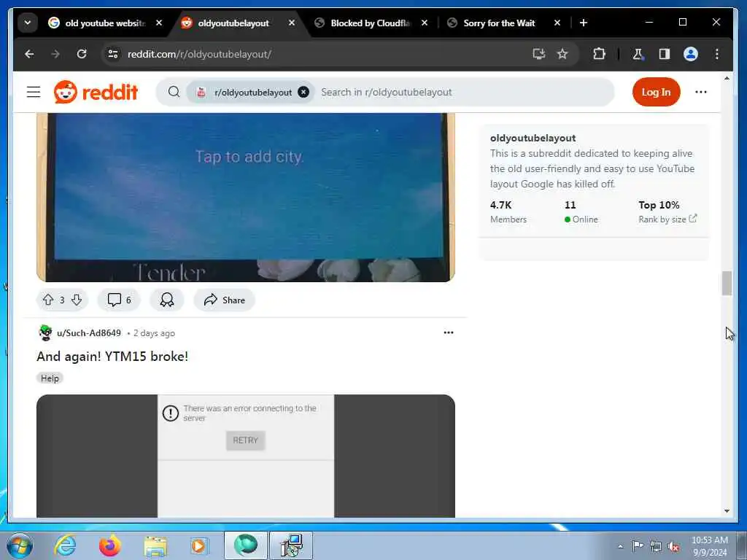Select the green browser taskbar button
Viewport: 747px width, 560px height.
point(246,545)
